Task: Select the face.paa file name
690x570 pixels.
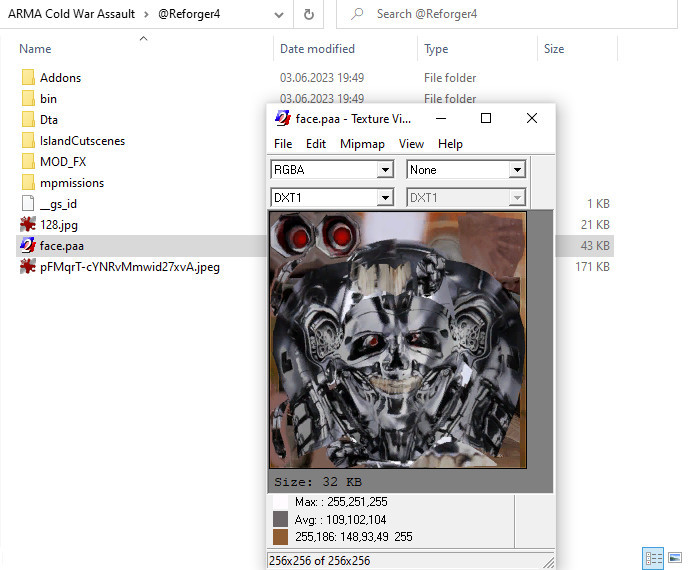Action: 62,246
